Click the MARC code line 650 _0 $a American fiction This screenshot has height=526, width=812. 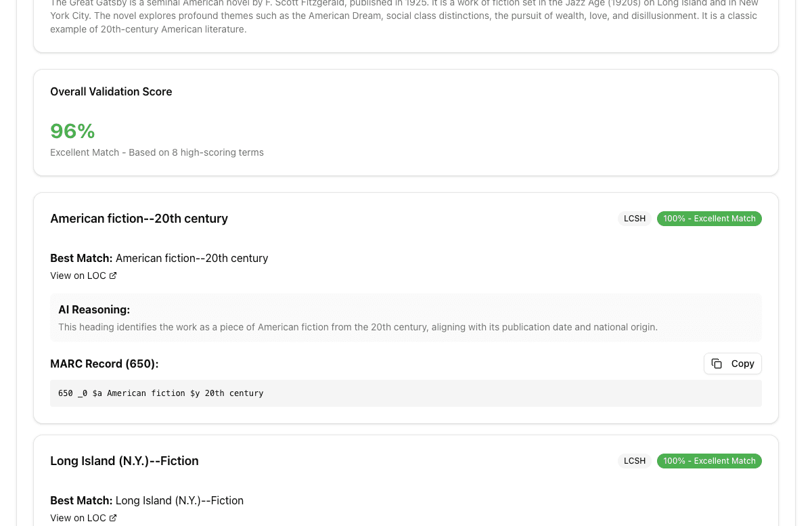tap(161, 393)
